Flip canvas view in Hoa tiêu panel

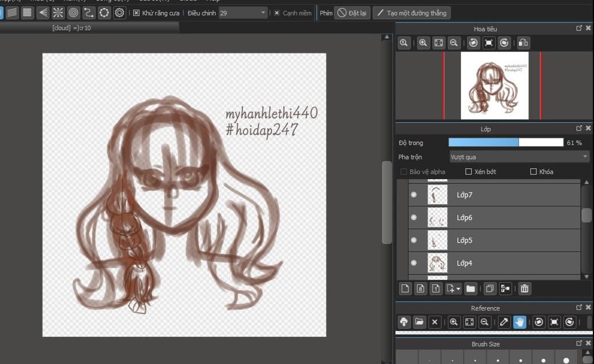(523, 43)
